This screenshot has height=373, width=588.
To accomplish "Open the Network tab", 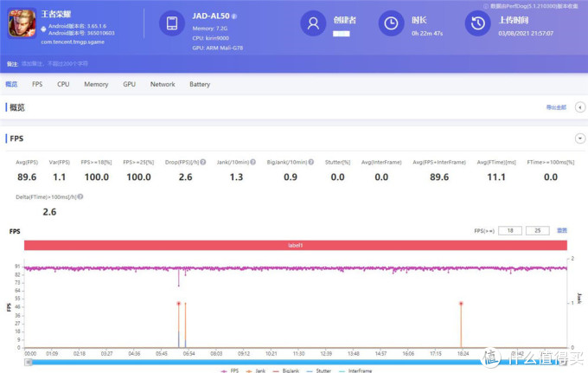I will 163,84.
